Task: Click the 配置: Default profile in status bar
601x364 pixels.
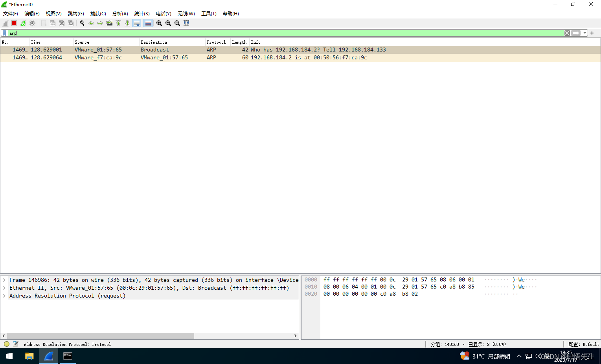Action: (584, 344)
